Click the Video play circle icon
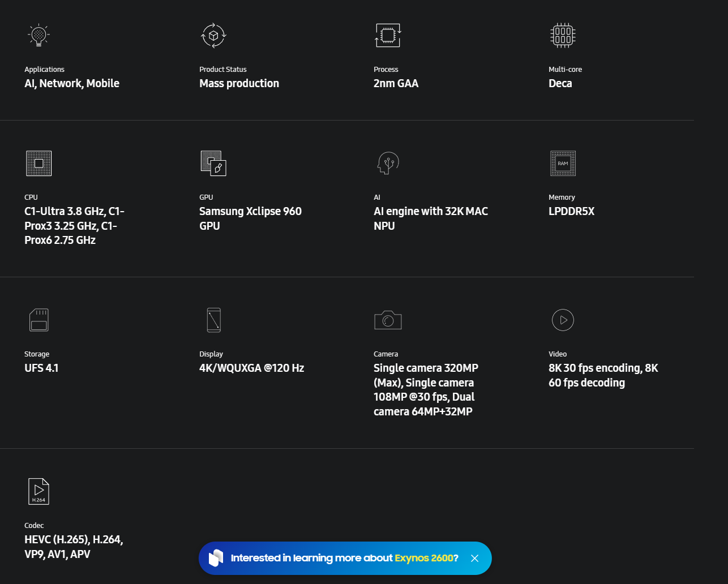 [x=563, y=320]
